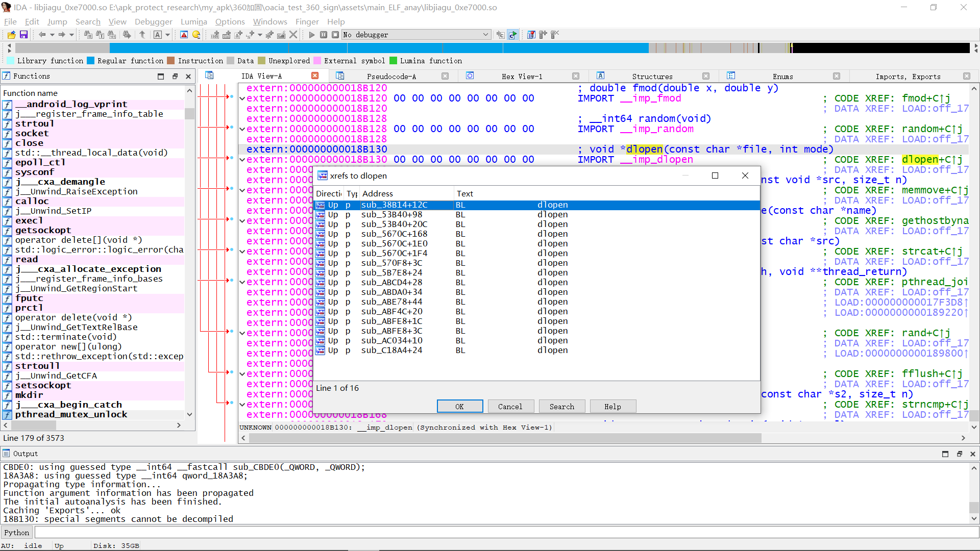
Task: Click the Terminate process stop icon
Action: click(335, 35)
